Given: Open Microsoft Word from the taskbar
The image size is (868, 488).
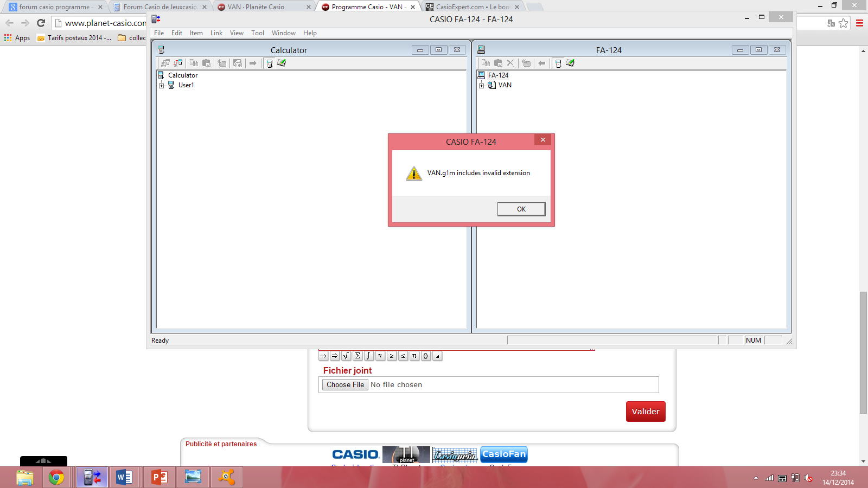Looking at the screenshot, I should pyautogui.click(x=124, y=478).
